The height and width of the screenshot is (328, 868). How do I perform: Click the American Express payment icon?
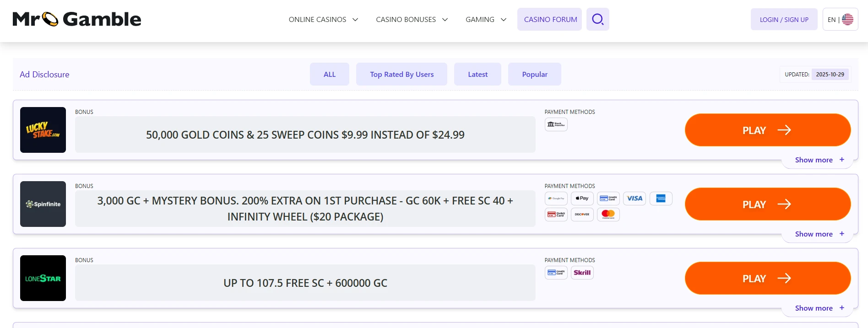pyautogui.click(x=661, y=199)
